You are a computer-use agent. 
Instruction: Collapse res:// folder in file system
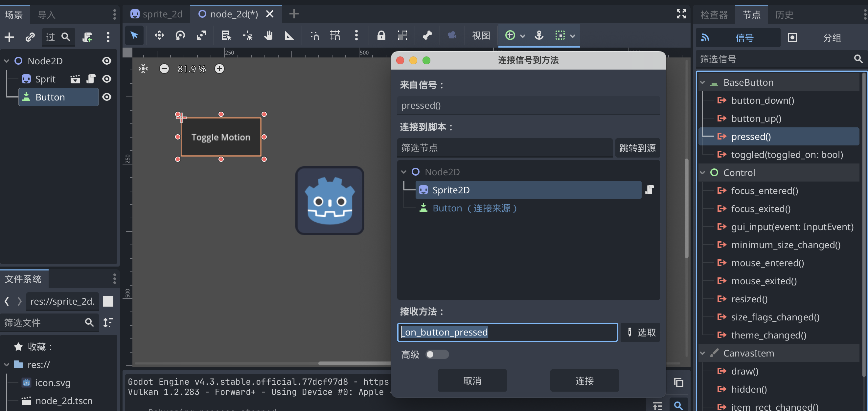click(x=6, y=364)
